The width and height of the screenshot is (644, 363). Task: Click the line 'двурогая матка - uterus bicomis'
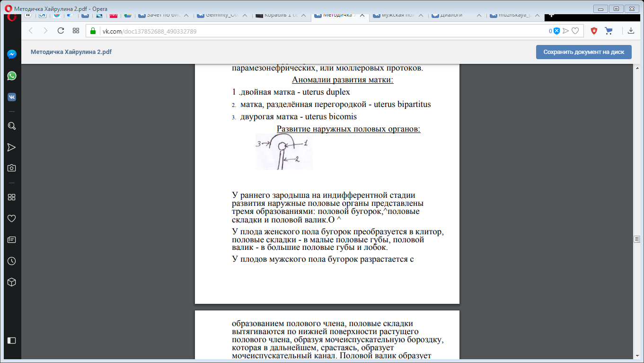(294, 116)
